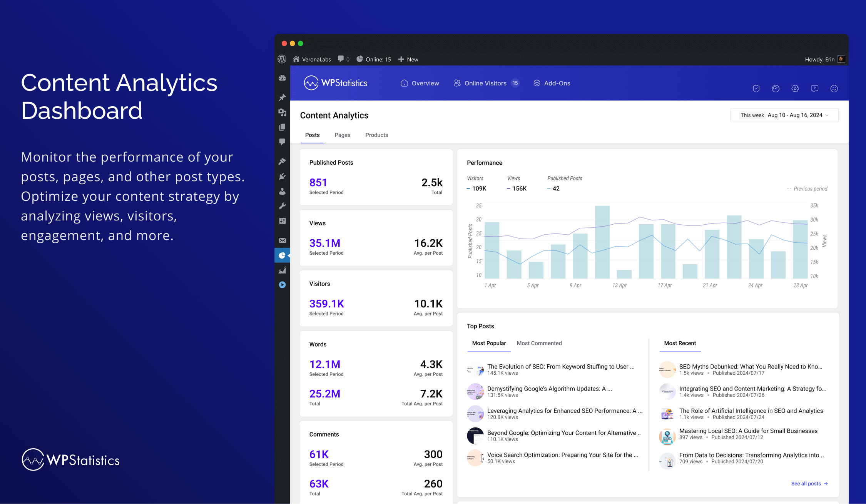Open Users sidebar icon
This screenshot has height=504, width=866.
click(x=282, y=191)
